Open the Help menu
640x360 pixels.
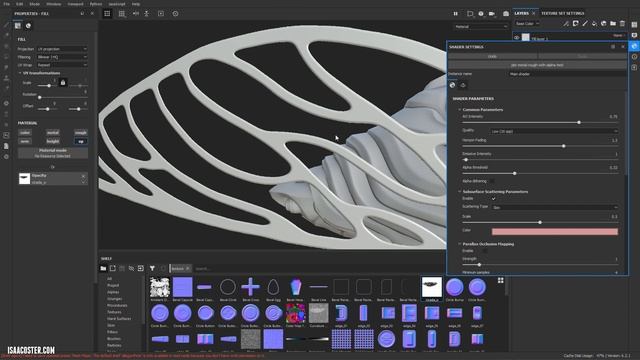(x=136, y=4)
